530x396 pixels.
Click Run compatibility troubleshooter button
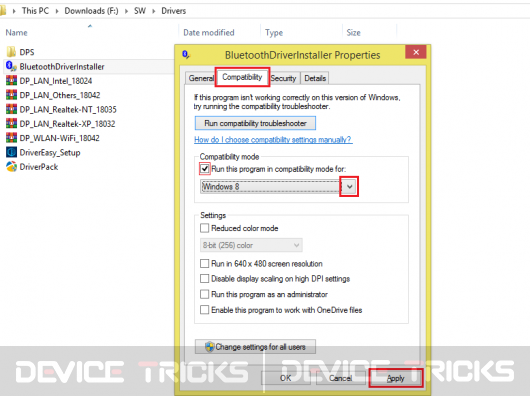pyautogui.click(x=255, y=123)
